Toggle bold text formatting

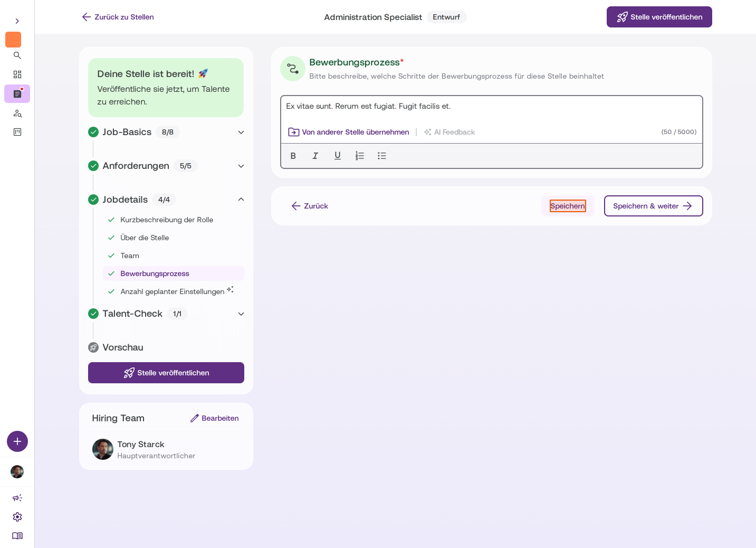tap(293, 156)
